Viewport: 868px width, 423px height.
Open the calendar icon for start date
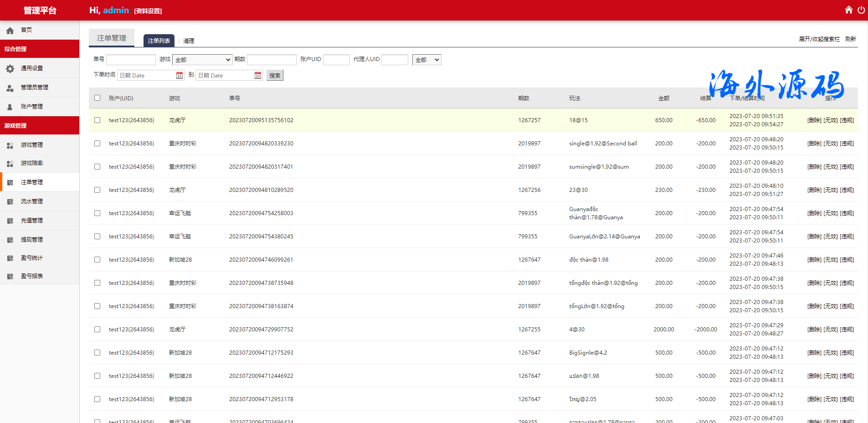(x=180, y=75)
